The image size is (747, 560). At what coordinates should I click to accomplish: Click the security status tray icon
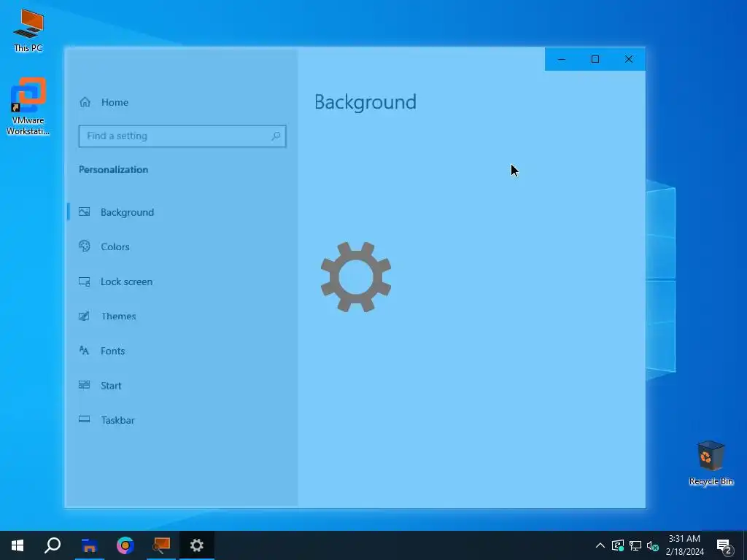coord(618,545)
